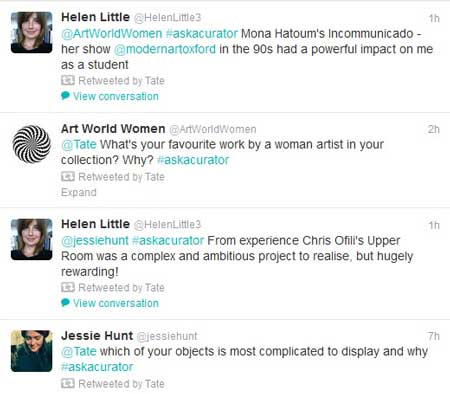View conversation for the Mona Hatoum tweet

point(116,96)
